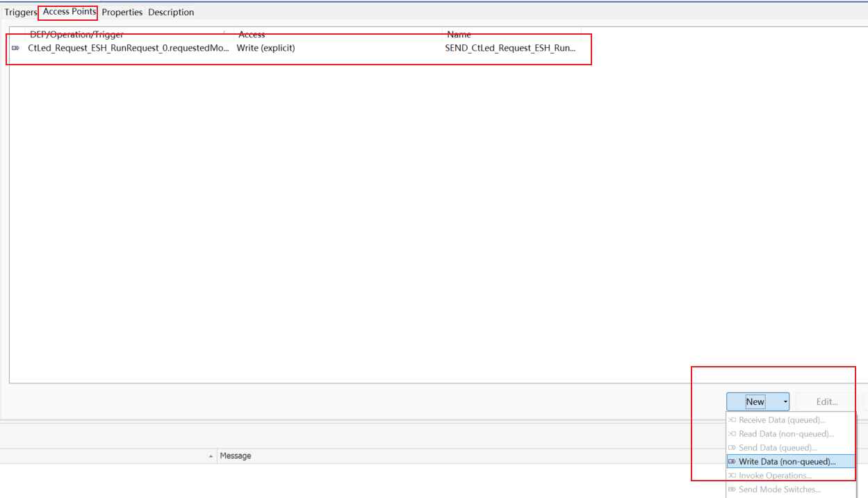This screenshot has height=498, width=868.
Task: Open the Access Points tab
Action: (x=69, y=12)
